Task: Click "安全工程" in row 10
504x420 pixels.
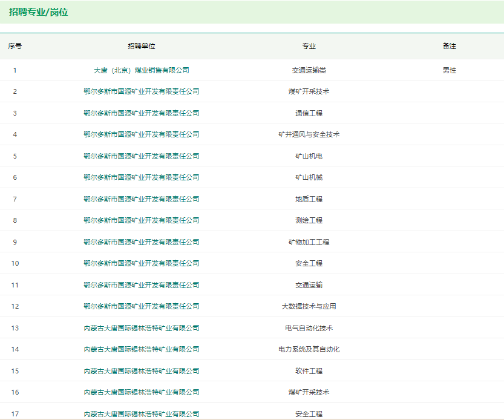Action: (x=309, y=263)
